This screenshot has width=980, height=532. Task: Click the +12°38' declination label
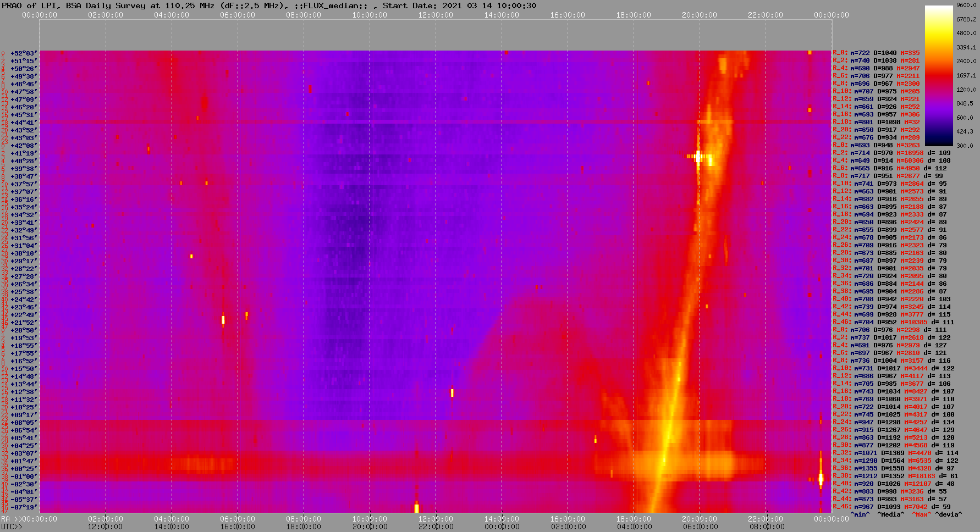(x=24, y=392)
